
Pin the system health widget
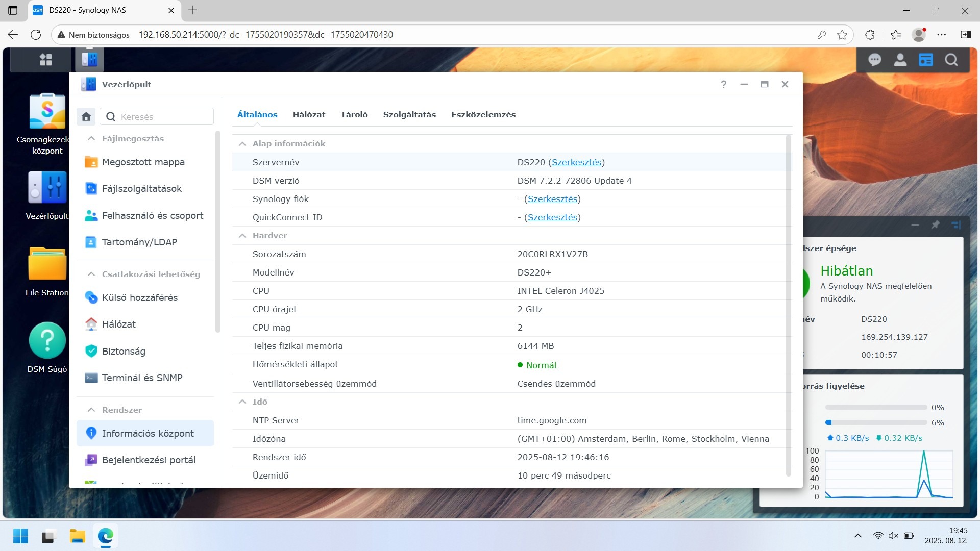coord(935,224)
